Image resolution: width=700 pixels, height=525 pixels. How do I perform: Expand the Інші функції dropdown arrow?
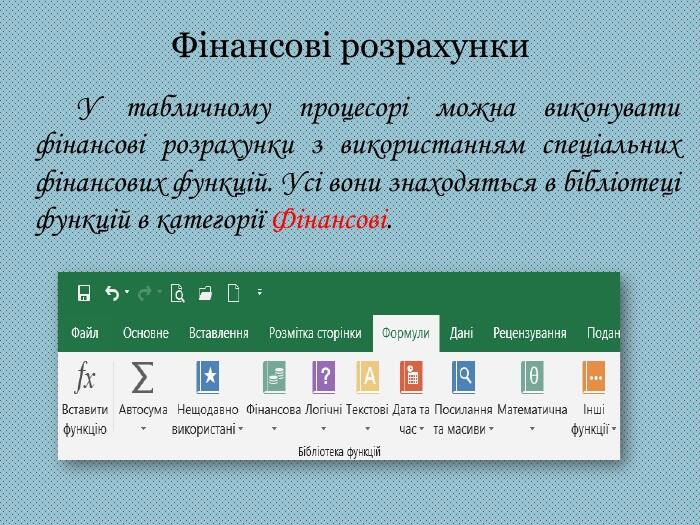click(x=614, y=429)
